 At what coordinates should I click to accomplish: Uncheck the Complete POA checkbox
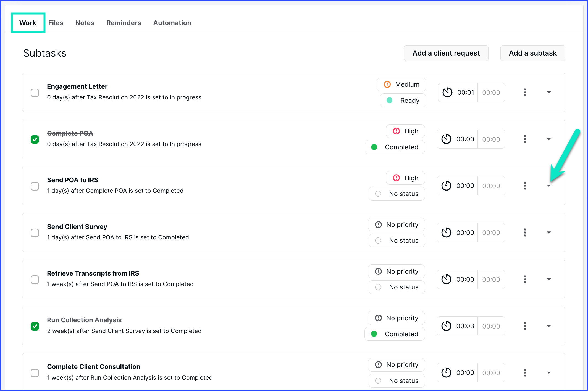35,139
